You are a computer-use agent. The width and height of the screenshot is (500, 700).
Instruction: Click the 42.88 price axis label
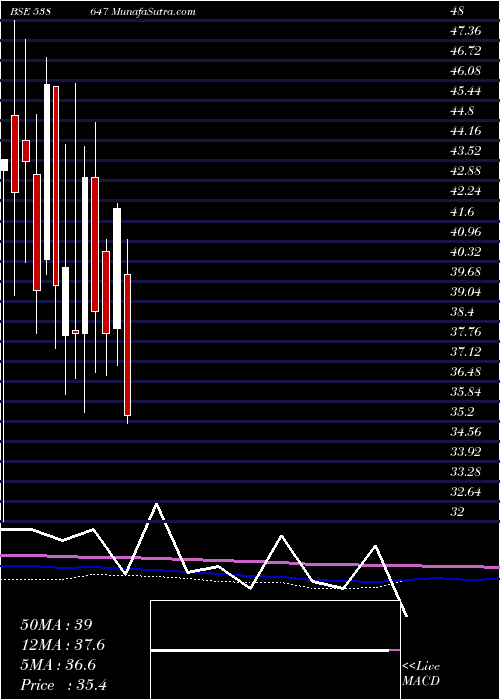click(465, 171)
